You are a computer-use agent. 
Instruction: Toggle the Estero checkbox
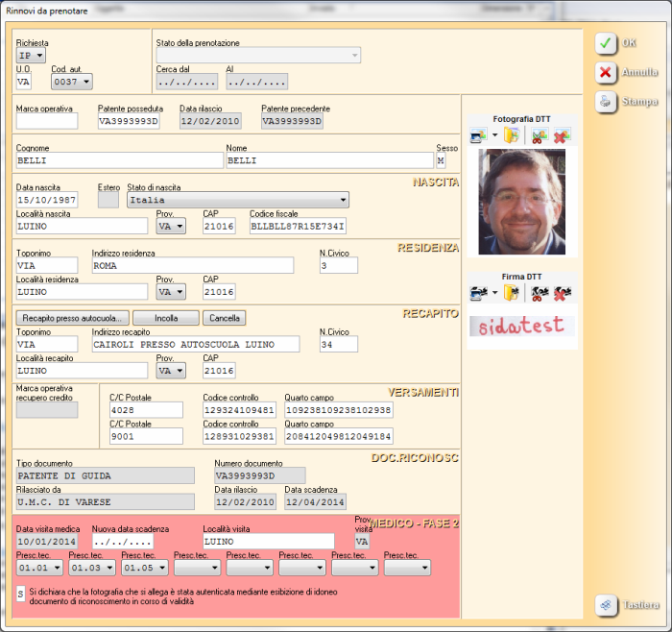[x=108, y=200]
